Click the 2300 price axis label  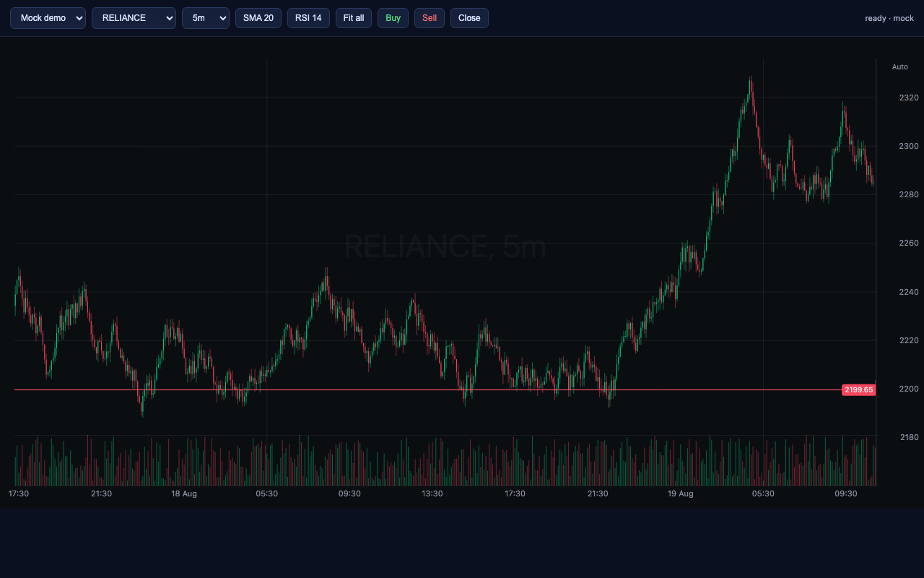click(x=909, y=146)
